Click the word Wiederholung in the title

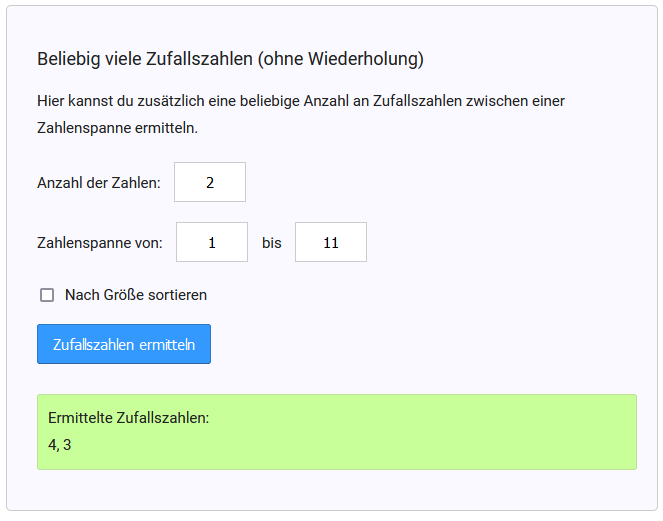click(x=367, y=59)
